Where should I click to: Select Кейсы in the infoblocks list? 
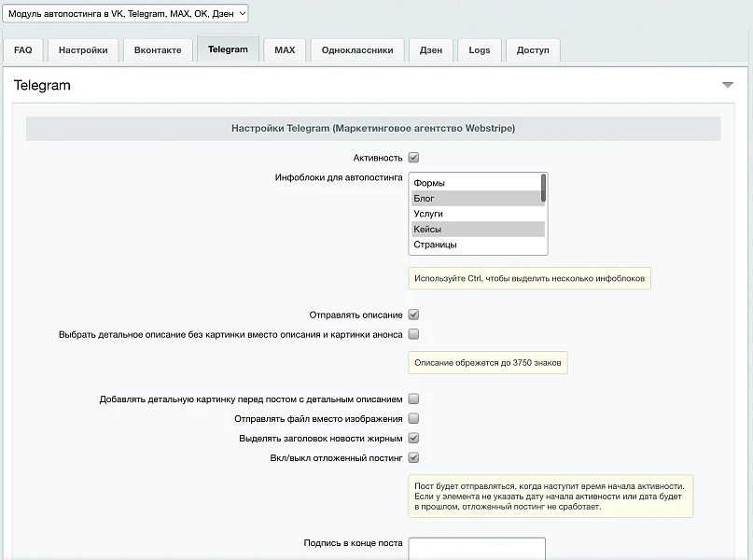(479, 229)
